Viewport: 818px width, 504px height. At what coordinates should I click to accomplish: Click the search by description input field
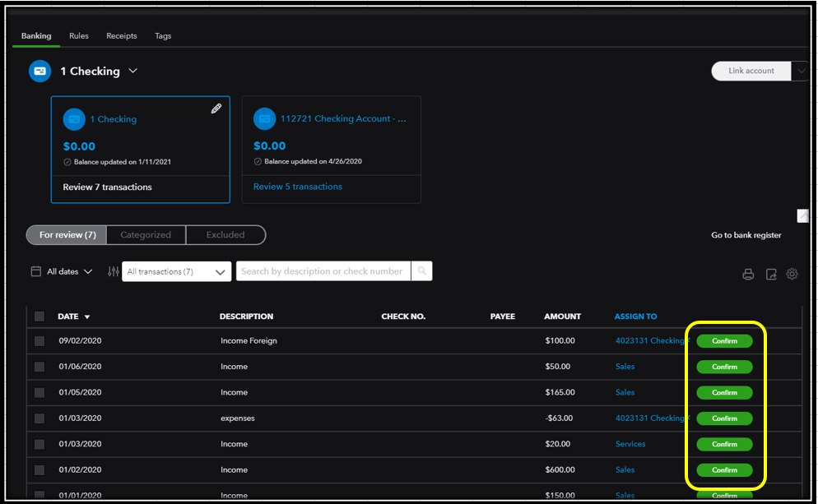[323, 271]
